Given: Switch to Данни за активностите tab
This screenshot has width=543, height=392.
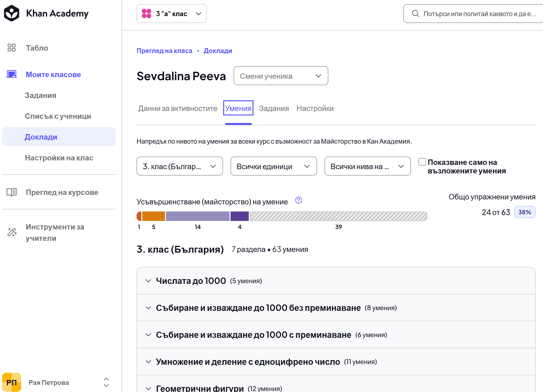Looking at the screenshot, I should (178, 108).
